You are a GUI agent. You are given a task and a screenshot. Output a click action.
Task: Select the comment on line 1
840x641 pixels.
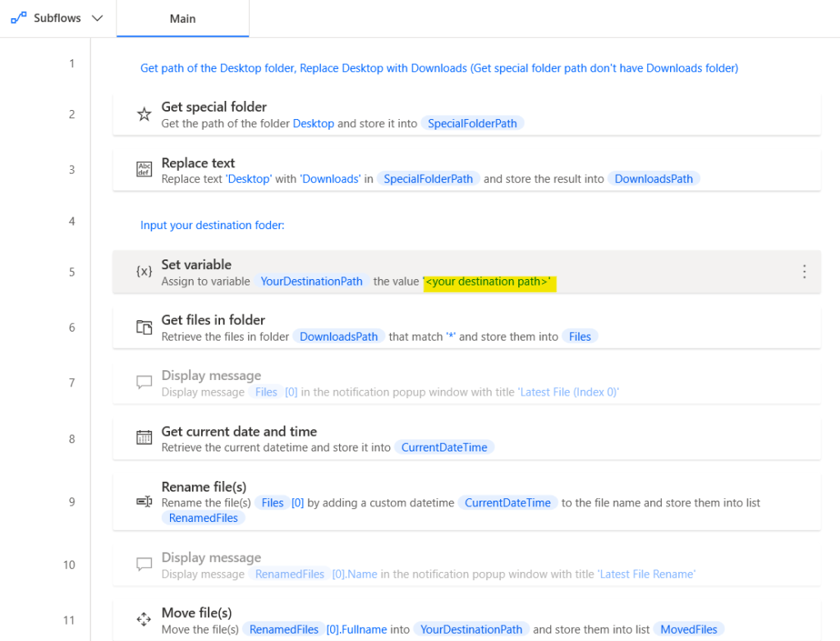pyautogui.click(x=438, y=68)
